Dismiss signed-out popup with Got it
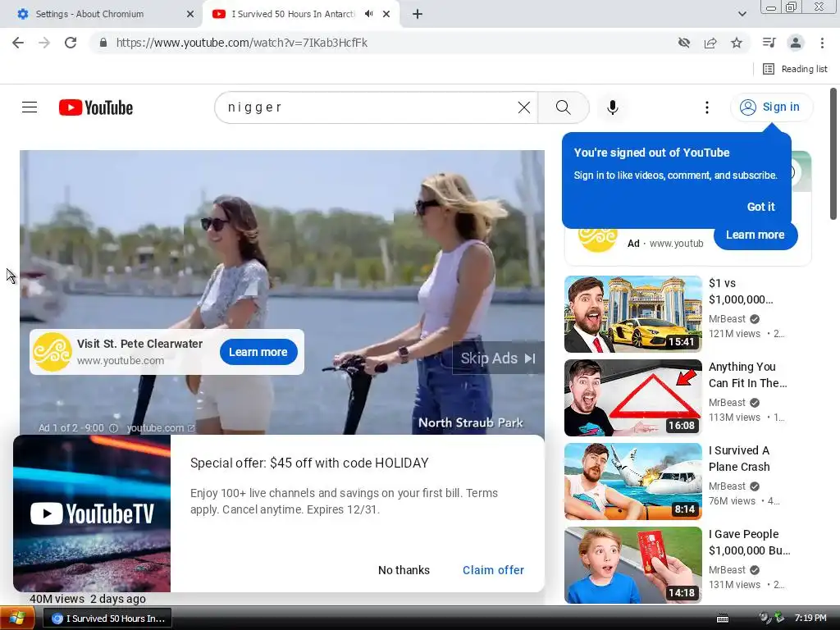 (760, 207)
